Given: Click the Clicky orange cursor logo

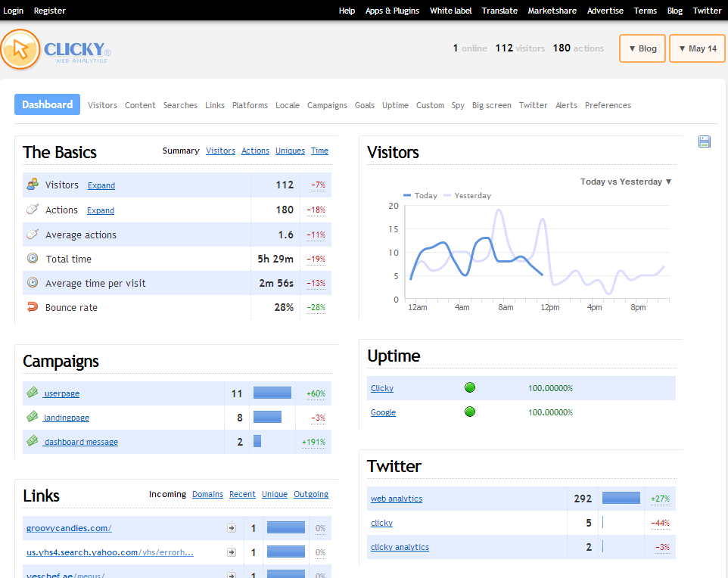Looking at the screenshot, I should tap(20, 49).
